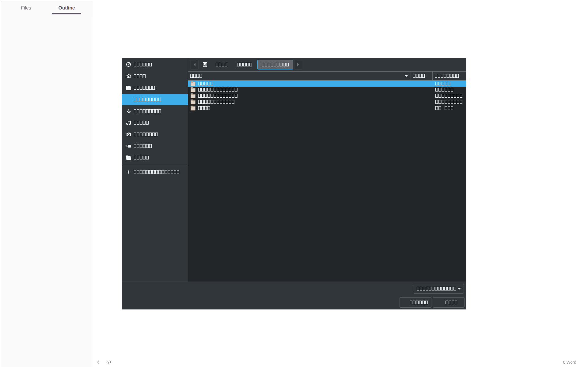
Task: Click the drive icon in the breadcrumb bar
Action: 205,64
